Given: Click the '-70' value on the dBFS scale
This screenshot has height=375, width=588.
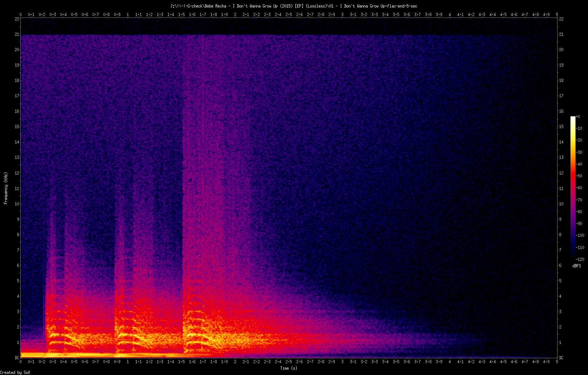Looking at the screenshot, I should [x=579, y=200].
